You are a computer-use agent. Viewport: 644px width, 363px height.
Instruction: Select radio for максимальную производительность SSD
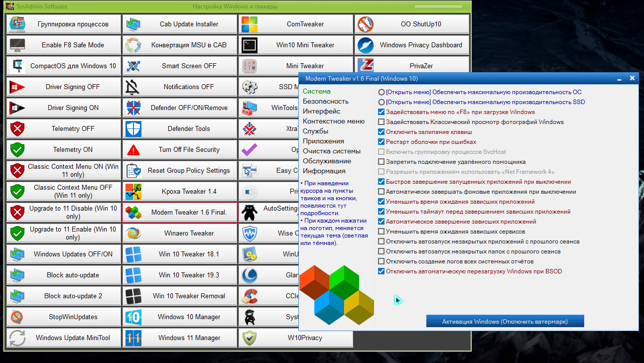pos(382,102)
